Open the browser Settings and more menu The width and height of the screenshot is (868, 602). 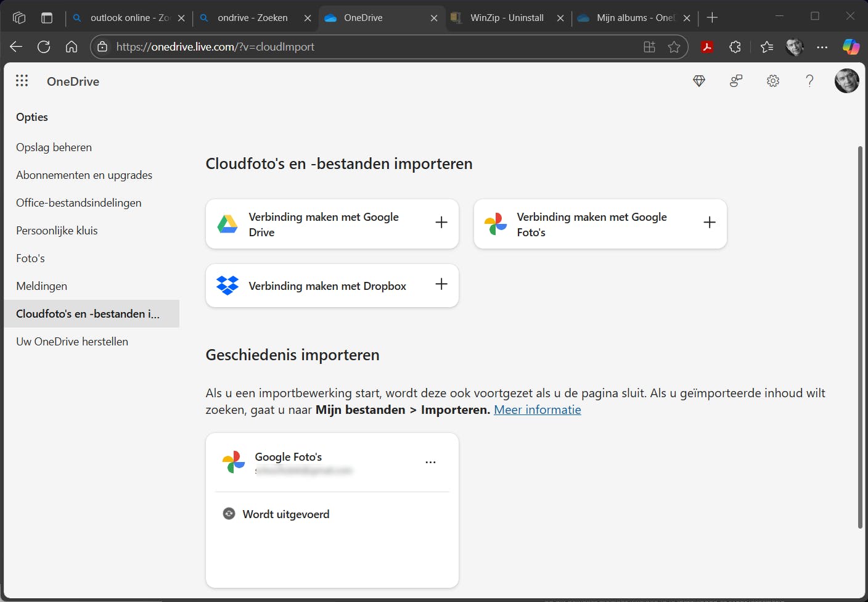click(x=822, y=46)
